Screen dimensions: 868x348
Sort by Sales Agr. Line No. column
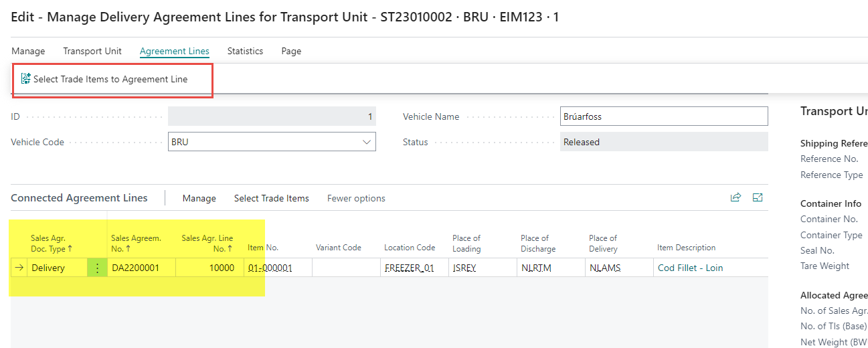[x=207, y=243]
